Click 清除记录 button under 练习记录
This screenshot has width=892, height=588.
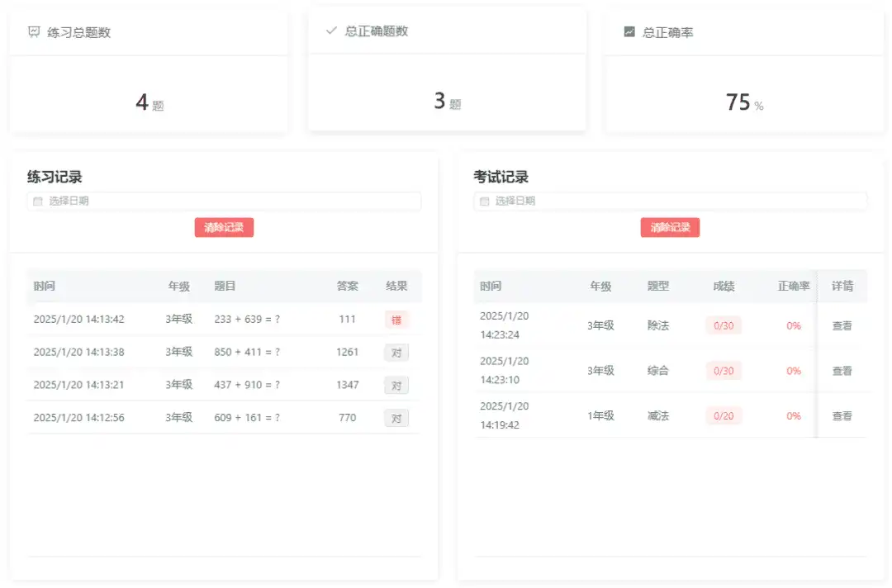pyautogui.click(x=224, y=227)
